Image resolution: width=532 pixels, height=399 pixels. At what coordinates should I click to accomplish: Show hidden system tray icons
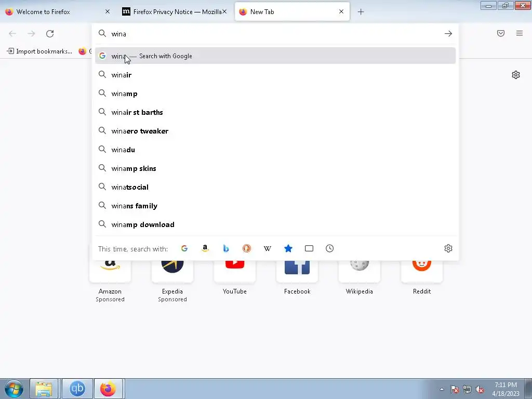pyautogui.click(x=442, y=389)
